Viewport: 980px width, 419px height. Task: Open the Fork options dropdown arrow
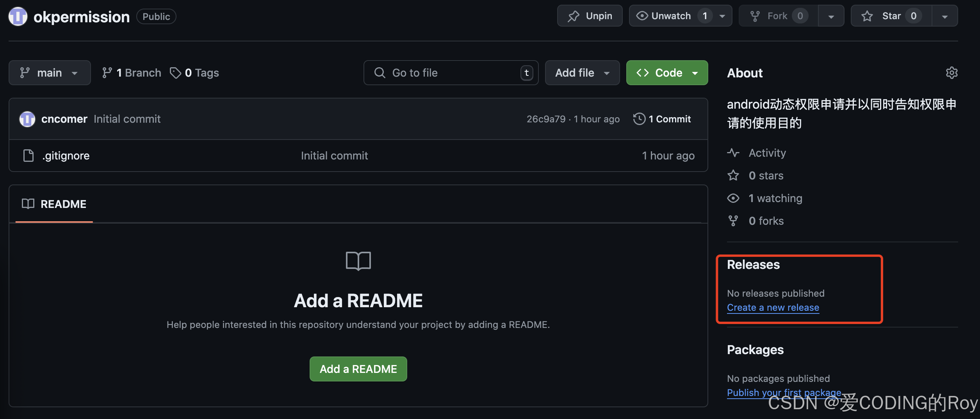click(831, 16)
